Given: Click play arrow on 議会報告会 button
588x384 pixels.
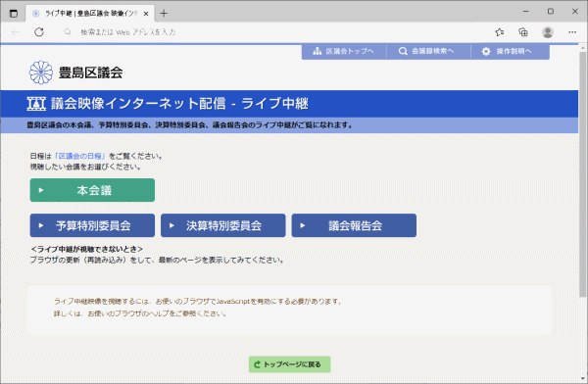Looking at the screenshot, I should [303, 225].
